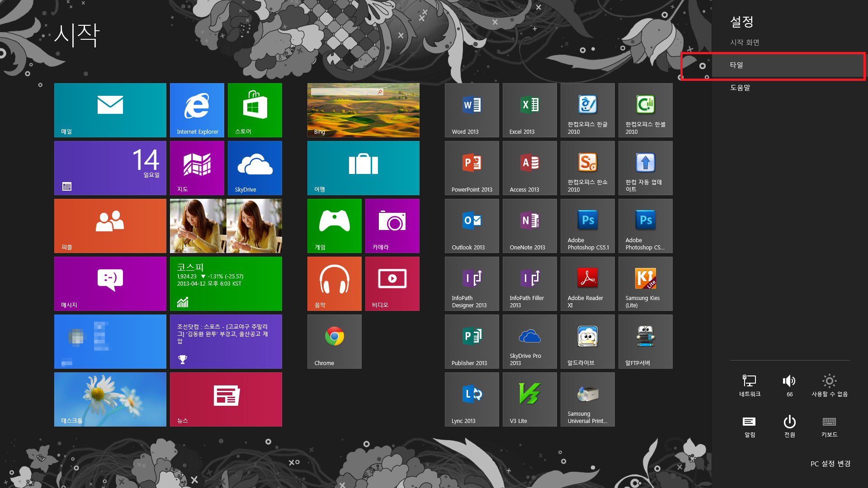
Task: Select 도움말 in the settings pane
Action: tap(790, 88)
